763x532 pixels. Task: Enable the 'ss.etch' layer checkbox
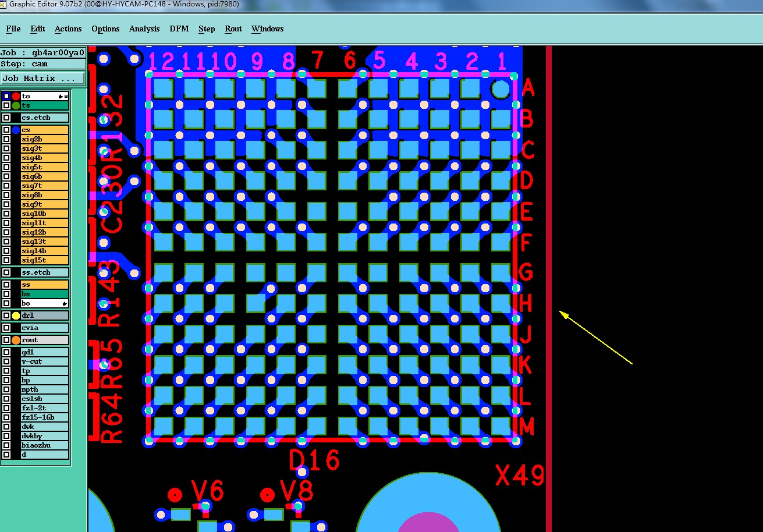pos(6,272)
